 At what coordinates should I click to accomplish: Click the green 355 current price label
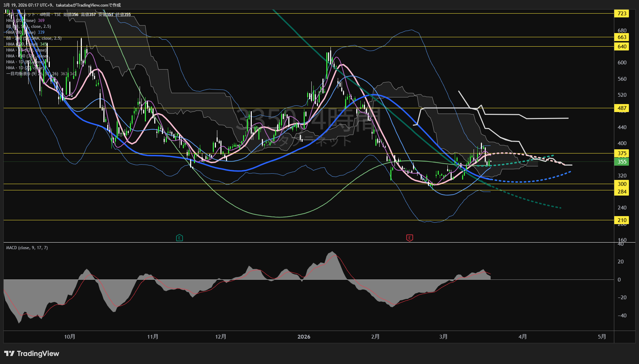click(622, 162)
